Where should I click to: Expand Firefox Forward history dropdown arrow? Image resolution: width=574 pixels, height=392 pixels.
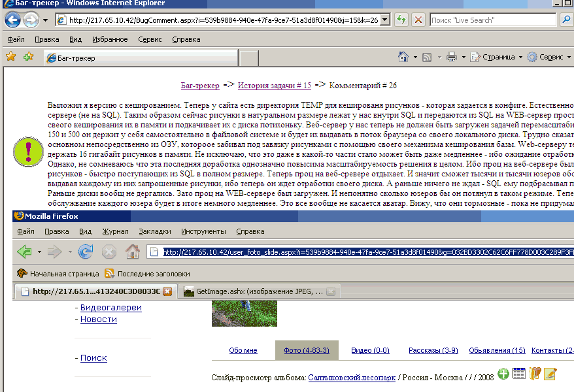70,252
